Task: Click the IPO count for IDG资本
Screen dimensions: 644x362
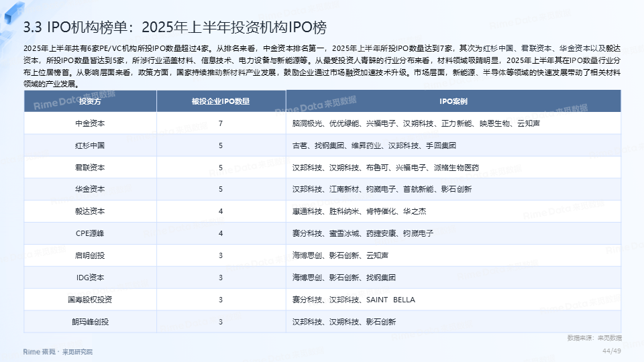Action: click(x=221, y=278)
